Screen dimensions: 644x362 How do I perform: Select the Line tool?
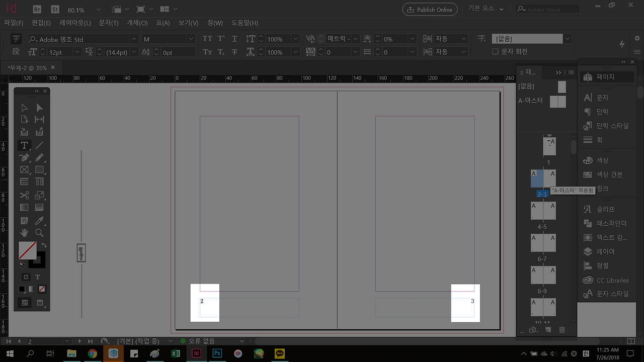39,145
